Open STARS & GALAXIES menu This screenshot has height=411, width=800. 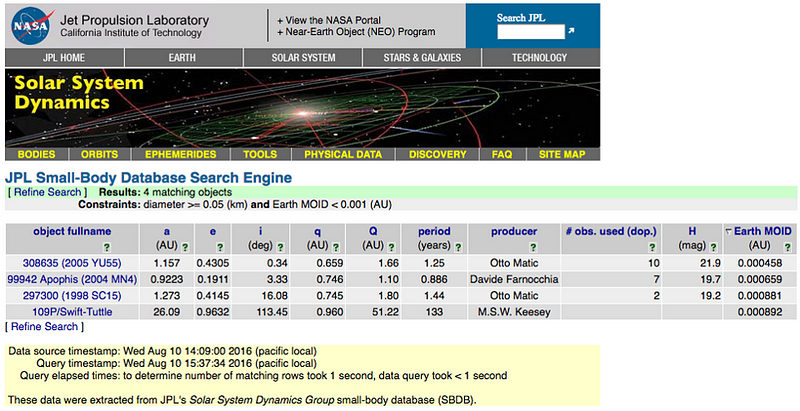[422, 58]
